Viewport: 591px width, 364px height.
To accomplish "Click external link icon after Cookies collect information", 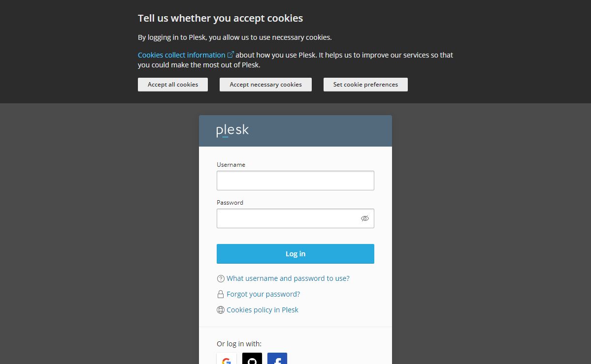I will point(230,55).
